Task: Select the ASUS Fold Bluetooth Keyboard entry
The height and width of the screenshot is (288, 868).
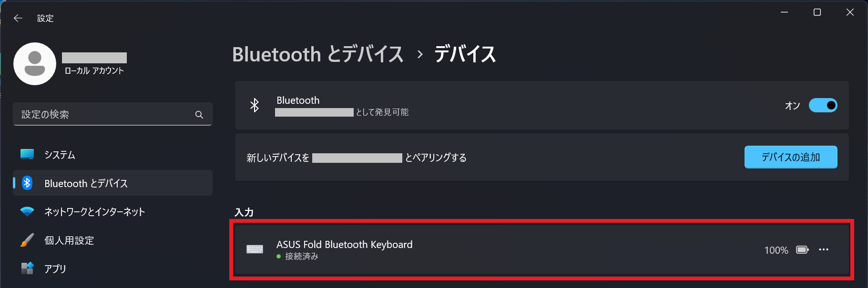Action: click(541, 249)
